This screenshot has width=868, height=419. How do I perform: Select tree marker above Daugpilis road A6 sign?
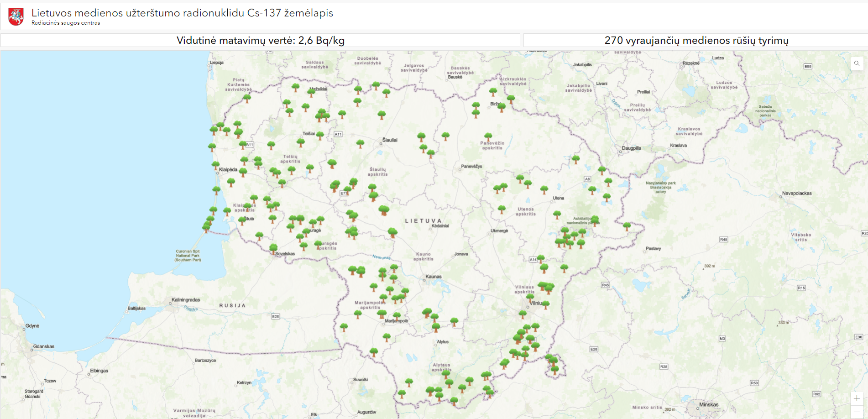[x=576, y=159]
